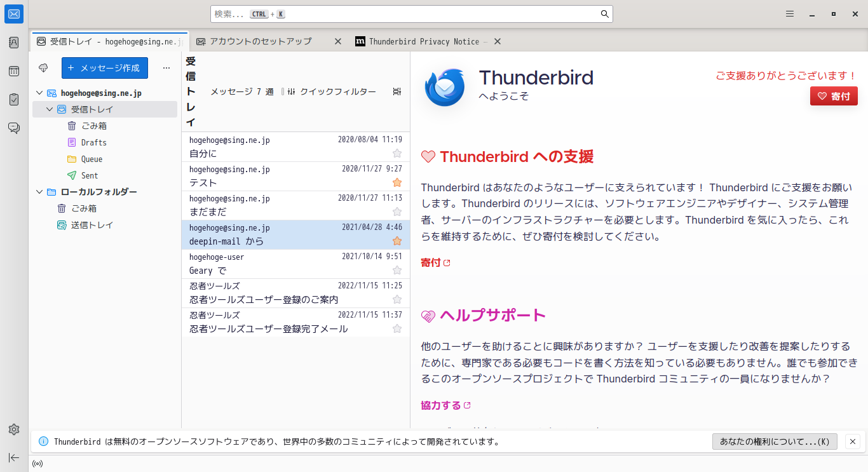Select ごみ箱 under ローカルフォルダー
Image resolution: width=868 pixels, height=472 pixels.
pyautogui.click(x=83, y=208)
